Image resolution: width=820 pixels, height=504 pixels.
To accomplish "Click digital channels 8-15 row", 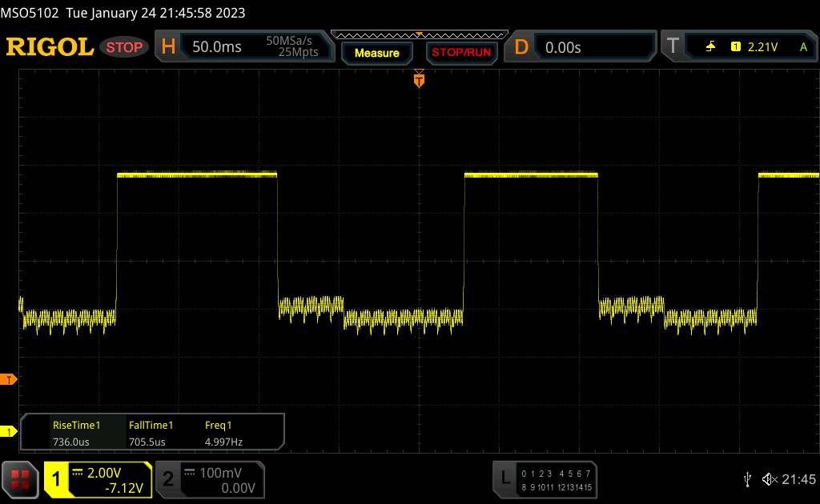I will point(557,487).
